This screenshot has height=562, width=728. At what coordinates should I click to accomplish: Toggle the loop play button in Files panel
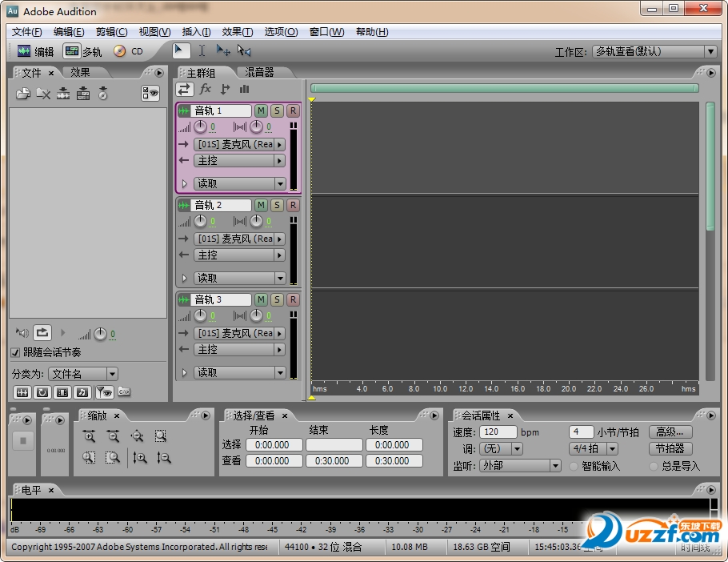(42, 332)
